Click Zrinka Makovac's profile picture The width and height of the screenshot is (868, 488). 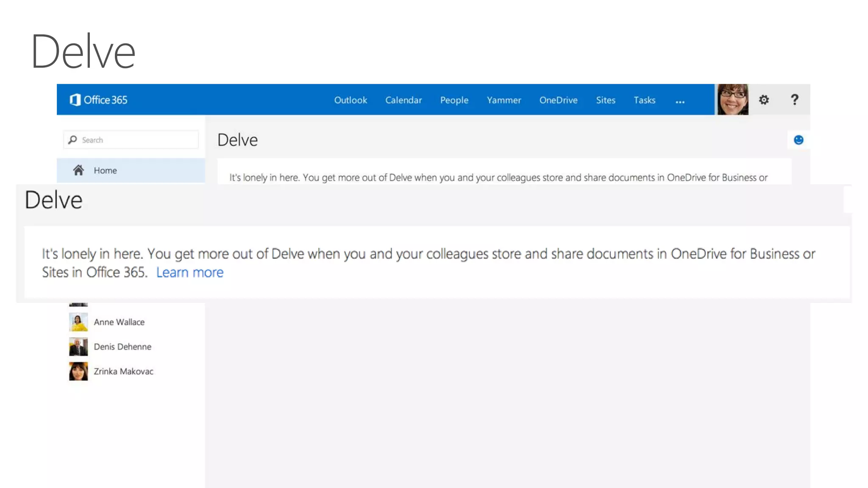click(78, 371)
